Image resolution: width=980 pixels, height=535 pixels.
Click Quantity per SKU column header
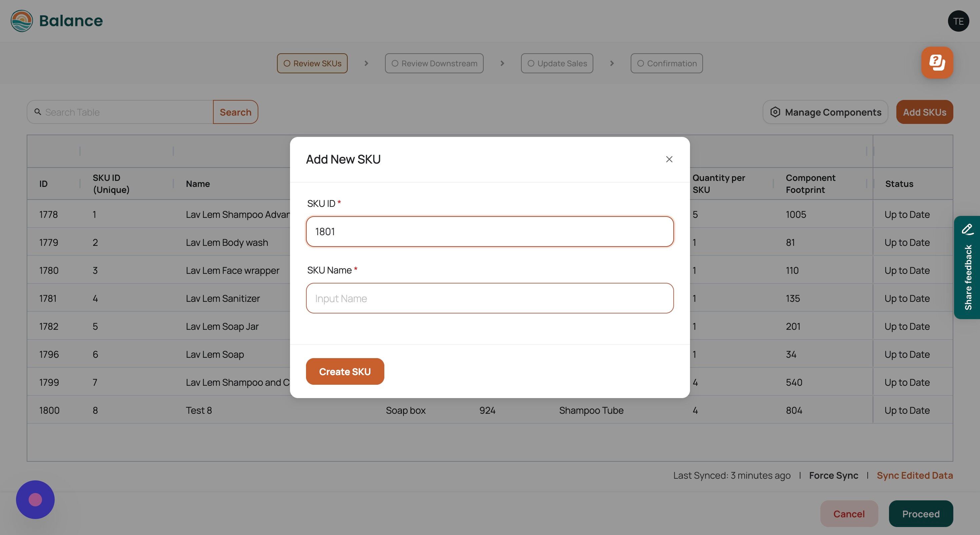(x=719, y=184)
